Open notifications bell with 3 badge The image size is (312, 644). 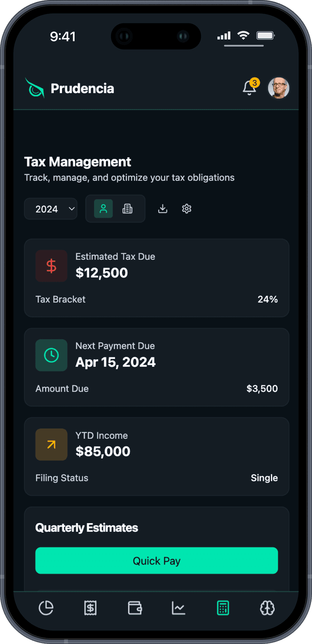[250, 88]
